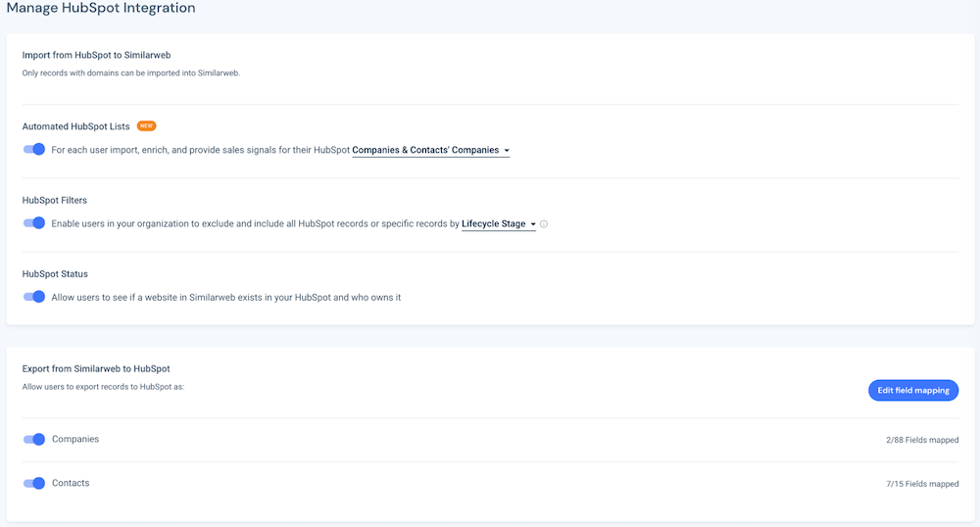Click the Manage HubSpot Integration heading
980x527 pixels.
[101, 8]
